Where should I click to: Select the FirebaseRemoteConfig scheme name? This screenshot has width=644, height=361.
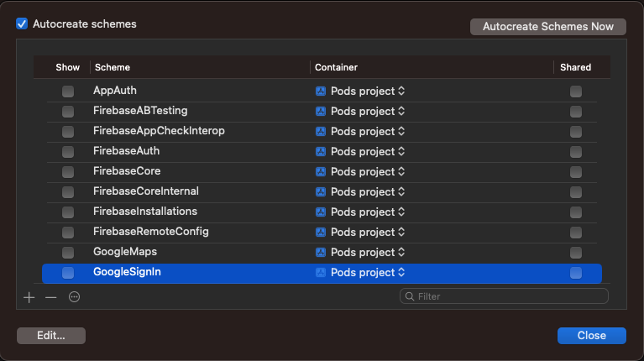tap(151, 232)
